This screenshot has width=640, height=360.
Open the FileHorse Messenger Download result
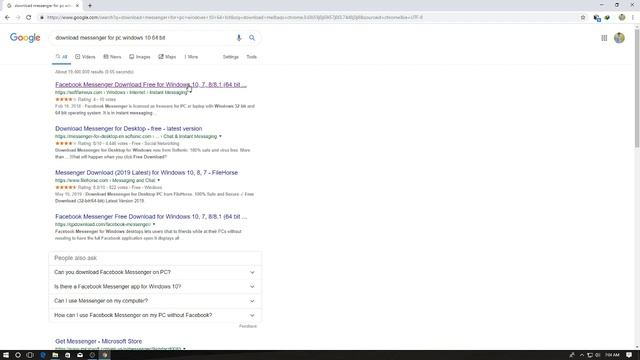147,173
